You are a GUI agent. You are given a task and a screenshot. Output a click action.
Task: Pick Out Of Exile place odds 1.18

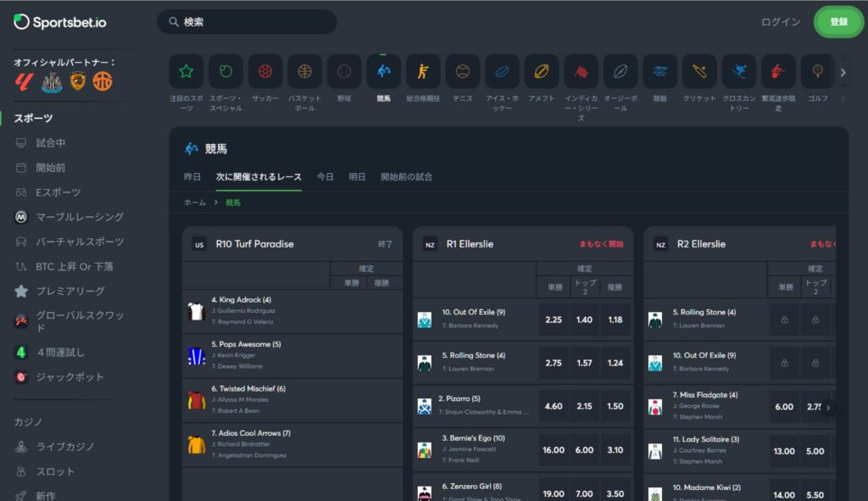pyautogui.click(x=615, y=320)
